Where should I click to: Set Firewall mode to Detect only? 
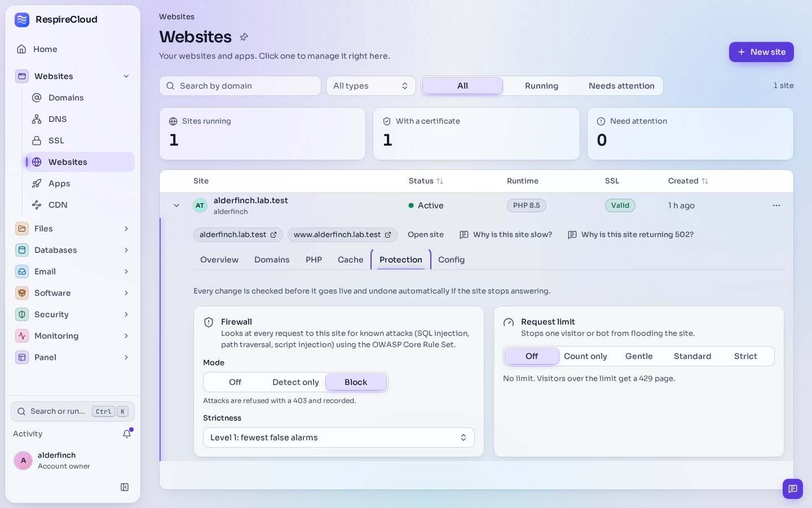(295, 382)
